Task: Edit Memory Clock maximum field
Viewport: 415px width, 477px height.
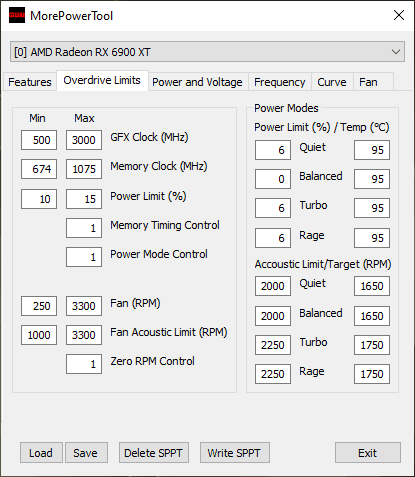Action: point(84,169)
